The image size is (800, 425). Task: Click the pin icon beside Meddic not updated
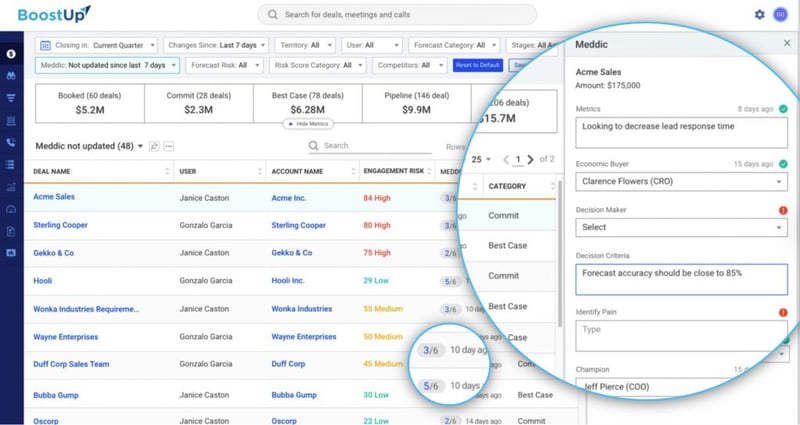[154, 146]
